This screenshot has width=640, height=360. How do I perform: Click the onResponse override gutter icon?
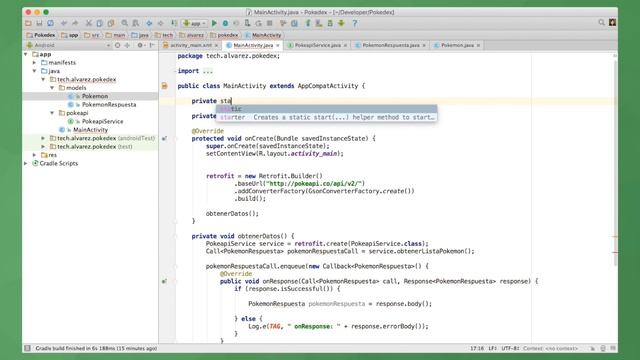coord(164,281)
